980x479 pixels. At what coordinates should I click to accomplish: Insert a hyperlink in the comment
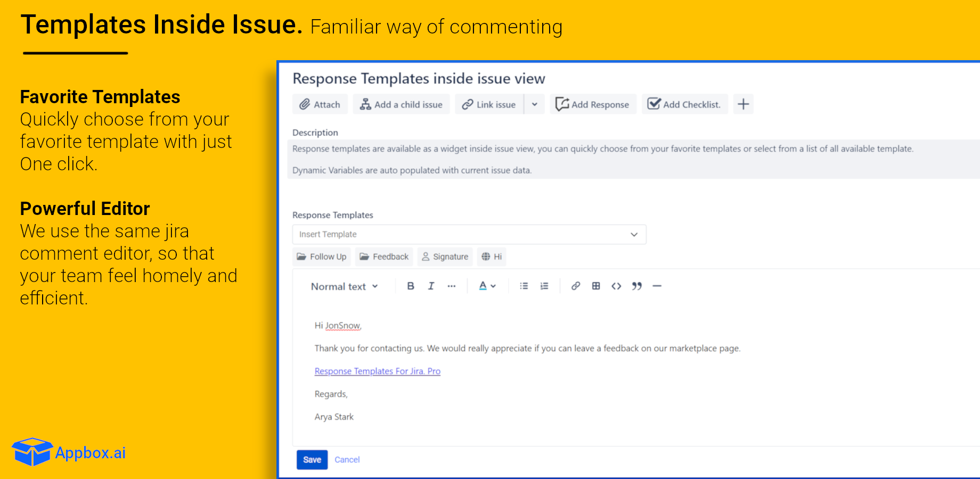pyautogui.click(x=575, y=286)
